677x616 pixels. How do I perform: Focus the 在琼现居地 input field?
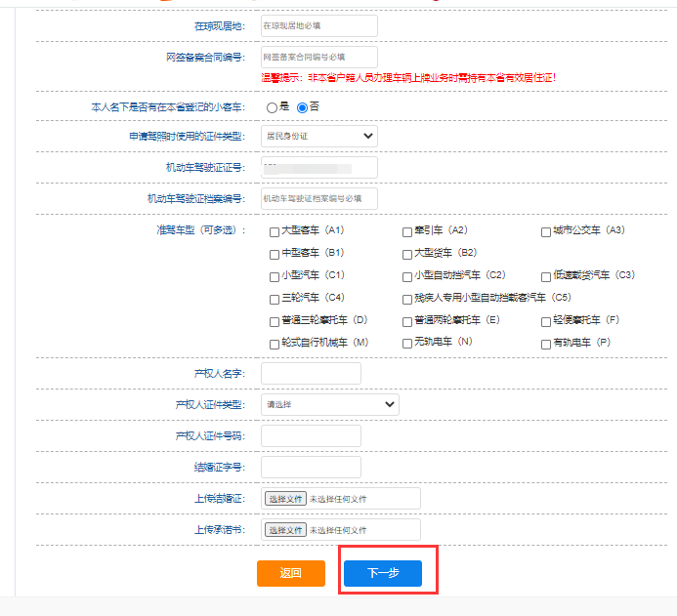point(318,26)
